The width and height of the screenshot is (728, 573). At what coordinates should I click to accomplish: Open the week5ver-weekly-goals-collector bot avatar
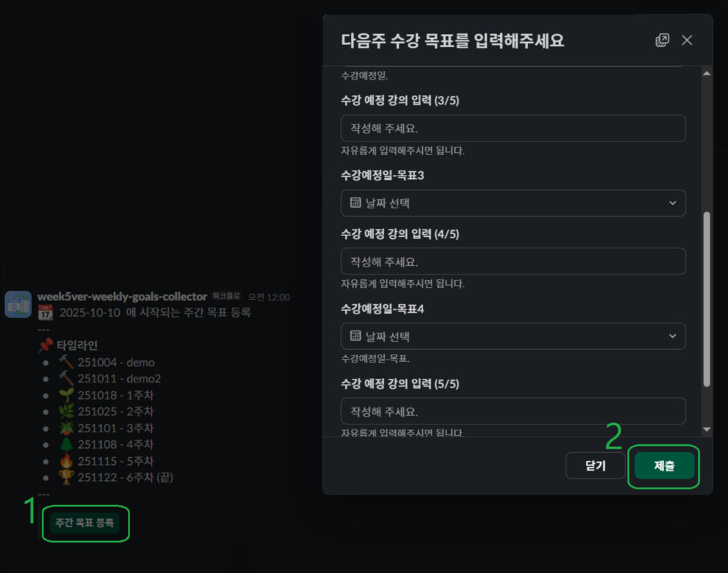[18, 304]
